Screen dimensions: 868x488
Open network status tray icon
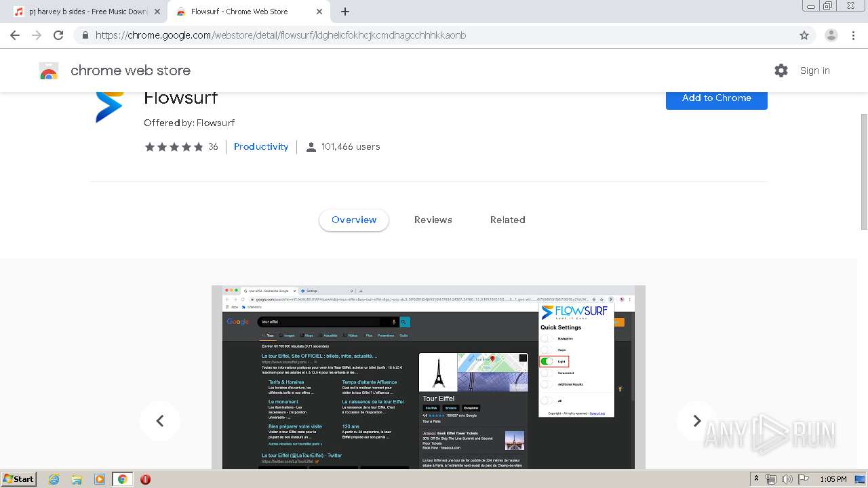pyautogui.click(x=771, y=479)
